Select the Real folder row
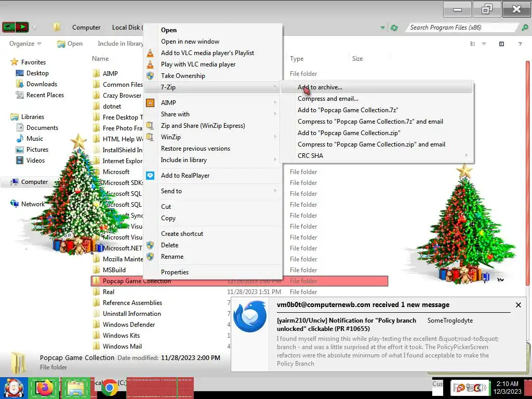 tap(239, 292)
